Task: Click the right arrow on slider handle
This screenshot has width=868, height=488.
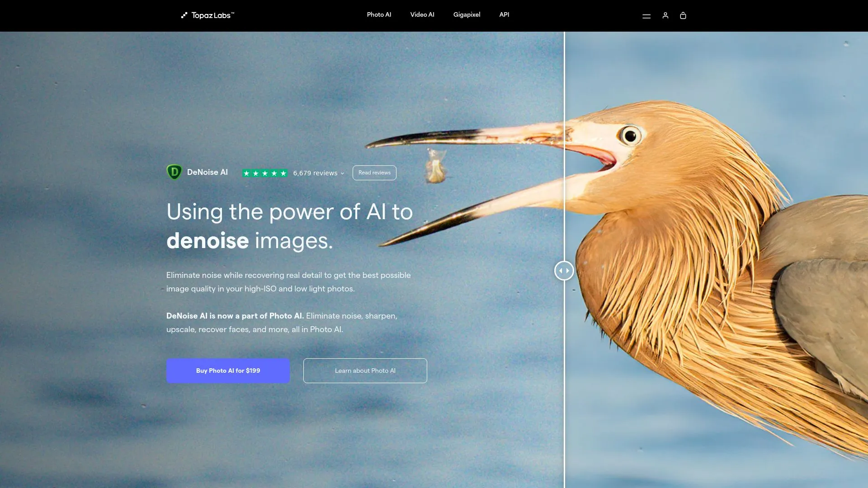Action: tap(567, 270)
